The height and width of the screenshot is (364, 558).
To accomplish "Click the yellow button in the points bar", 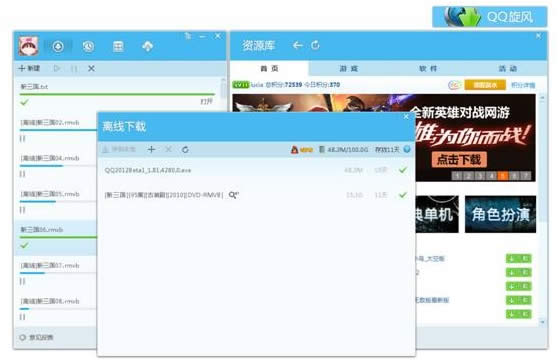I will coord(485,85).
